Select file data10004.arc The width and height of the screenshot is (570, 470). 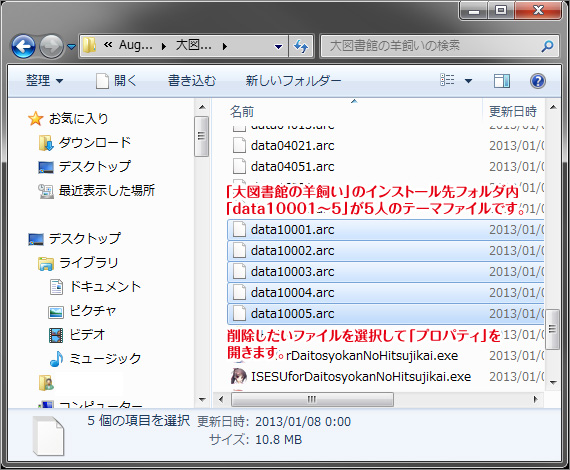386,293
